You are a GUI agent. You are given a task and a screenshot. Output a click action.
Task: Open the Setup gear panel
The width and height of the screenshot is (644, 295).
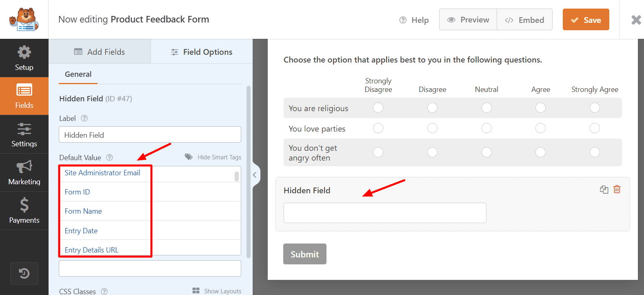24,58
